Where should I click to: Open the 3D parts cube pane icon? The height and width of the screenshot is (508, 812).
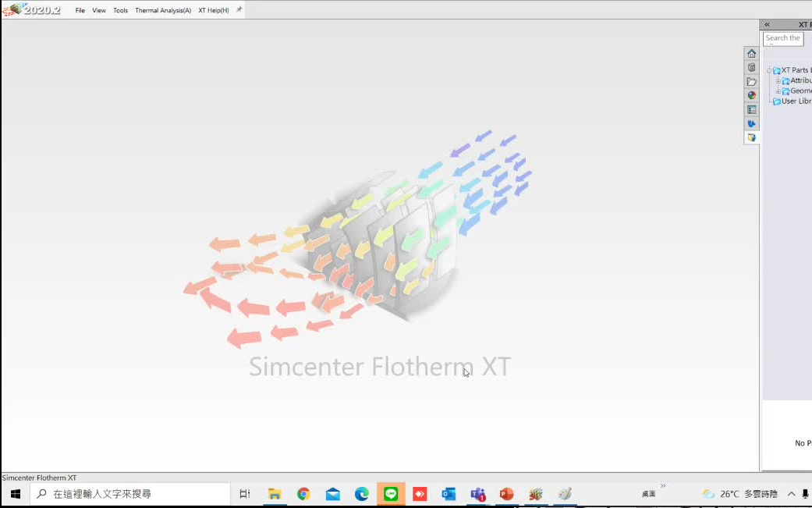coord(751,67)
